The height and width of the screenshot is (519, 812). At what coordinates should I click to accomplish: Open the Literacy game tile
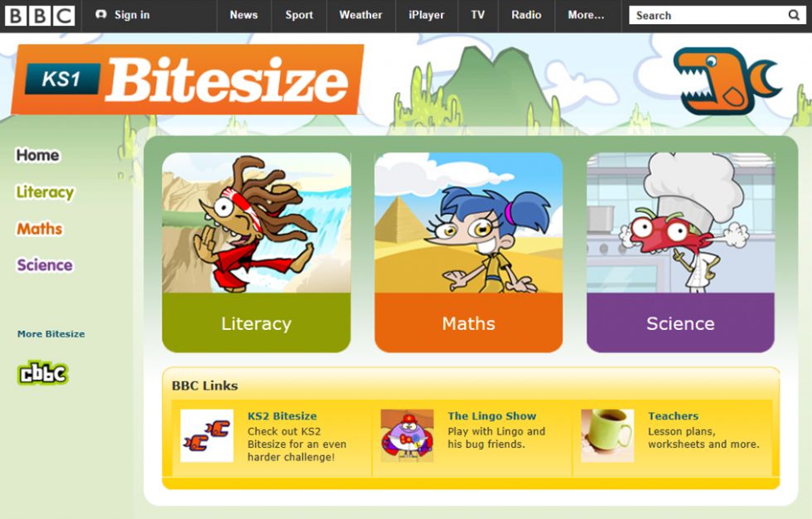[256, 252]
